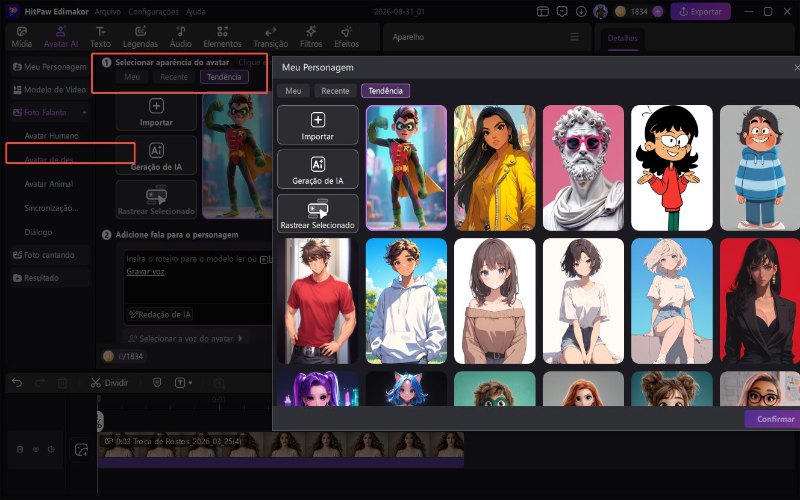Undo the last action in timeline toolbar

pos(17,383)
